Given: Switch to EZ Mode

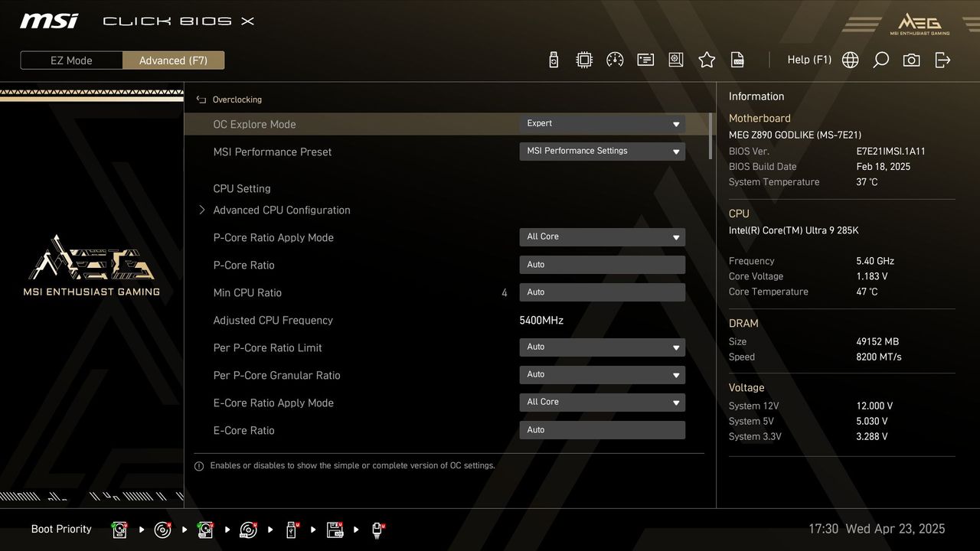Looking at the screenshot, I should pyautogui.click(x=71, y=60).
